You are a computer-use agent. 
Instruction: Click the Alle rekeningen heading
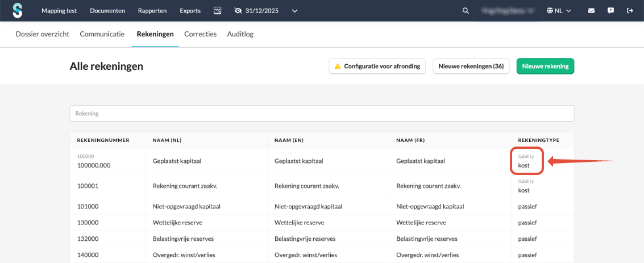click(x=106, y=66)
